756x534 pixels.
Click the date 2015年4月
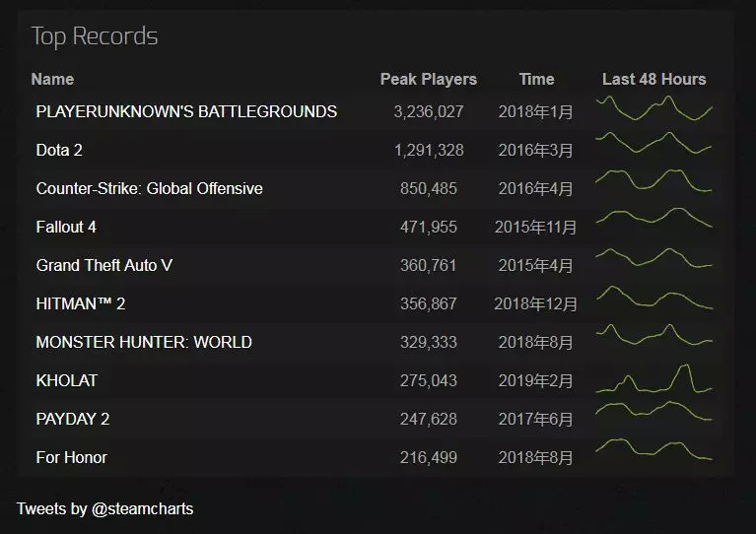point(535,266)
